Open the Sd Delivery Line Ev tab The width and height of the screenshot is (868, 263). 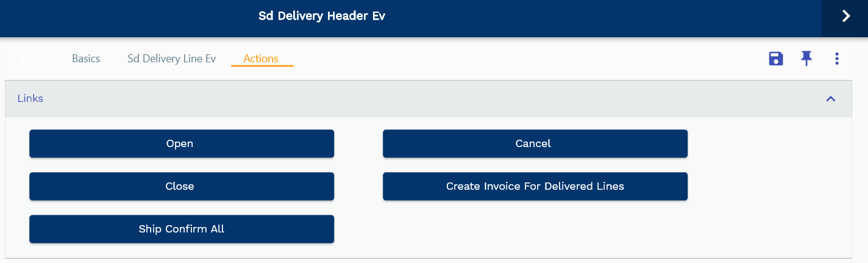pyautogui.click(x=171, y=59)
